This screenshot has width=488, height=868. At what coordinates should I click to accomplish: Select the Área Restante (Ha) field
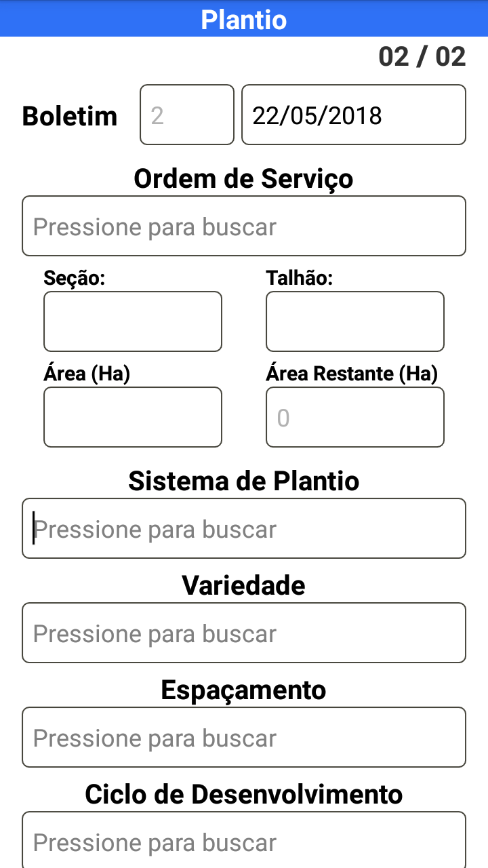(355, 417)
